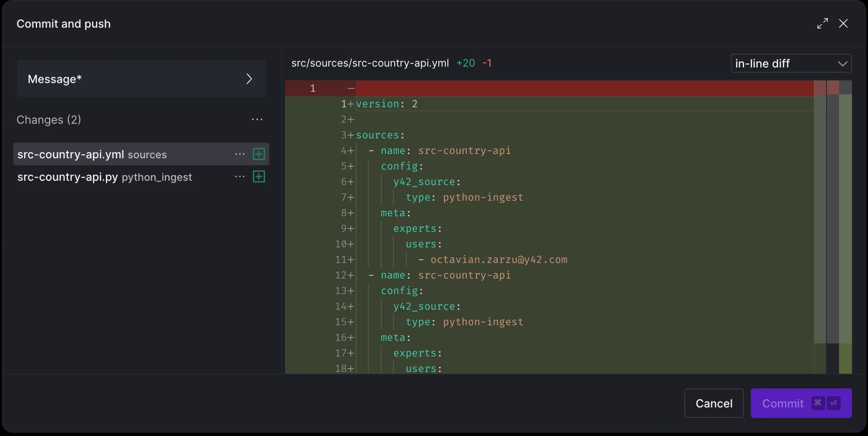Click the 'version: 2' line
868x436 pixels.
(387, 104)
